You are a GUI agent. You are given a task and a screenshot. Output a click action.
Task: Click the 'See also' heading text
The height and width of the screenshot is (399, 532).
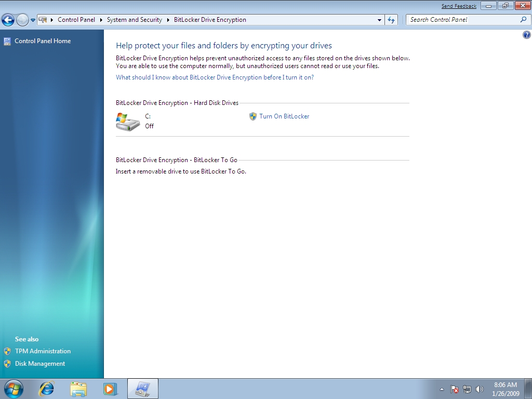(27, 339)
